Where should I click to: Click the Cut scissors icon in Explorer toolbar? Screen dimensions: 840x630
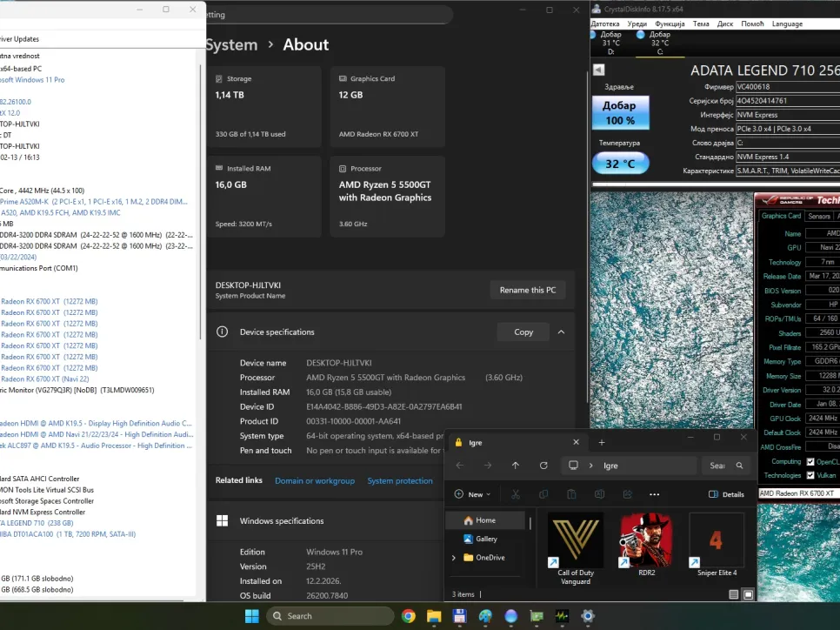(515, 494)
